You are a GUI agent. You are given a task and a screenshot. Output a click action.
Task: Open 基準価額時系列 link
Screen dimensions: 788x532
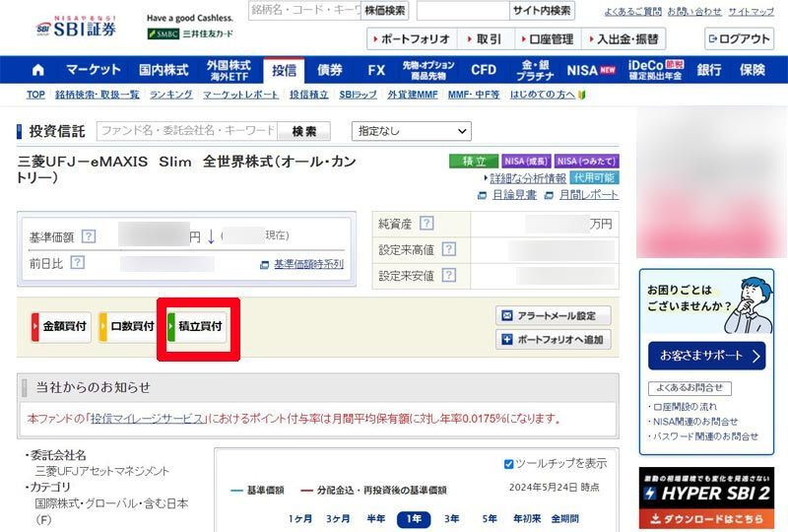(x=308, y=264)
